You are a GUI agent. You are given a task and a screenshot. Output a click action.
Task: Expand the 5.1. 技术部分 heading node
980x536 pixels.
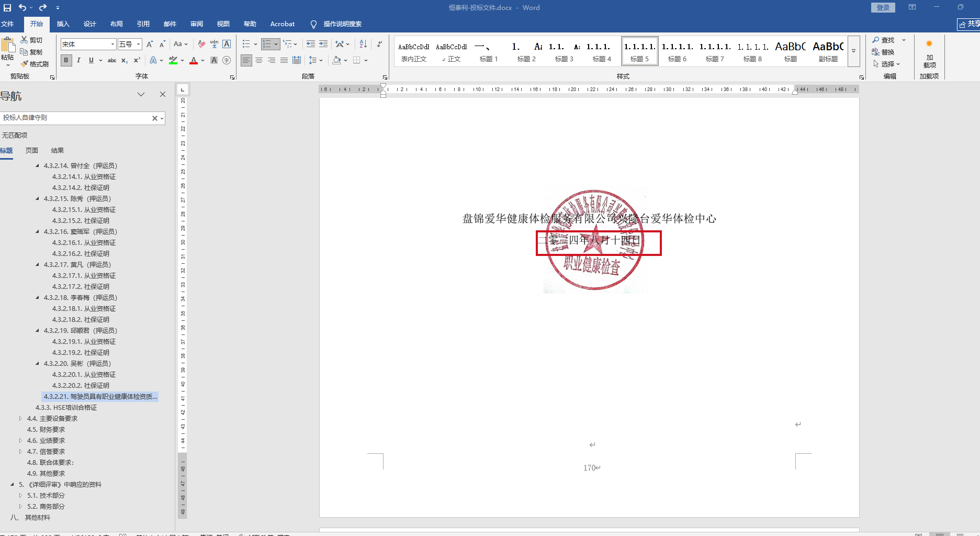pos(20,495)
